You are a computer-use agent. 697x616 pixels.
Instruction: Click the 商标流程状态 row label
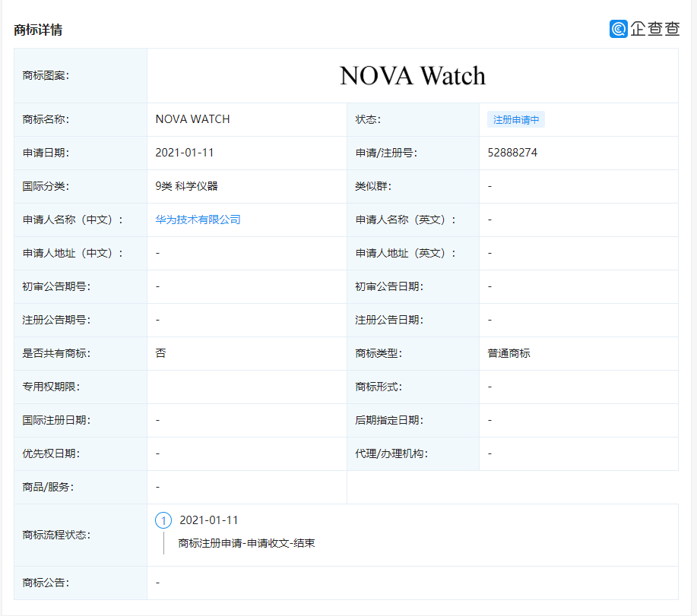pos(57,535)
